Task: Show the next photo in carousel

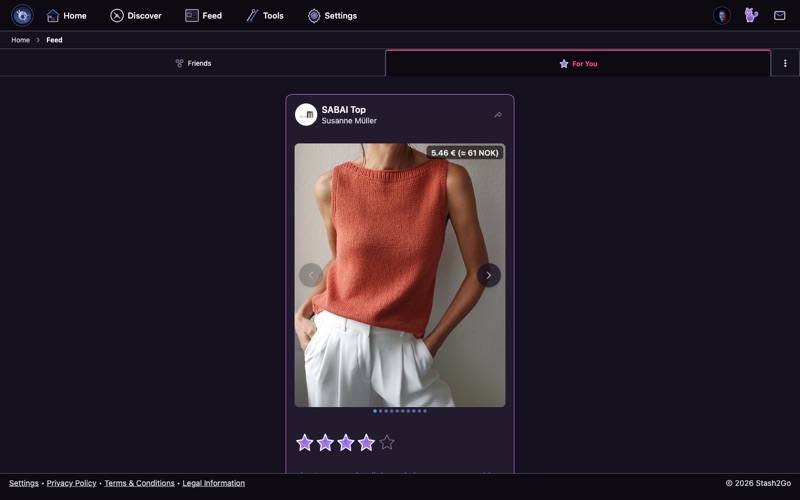Action: tap(489, 275)
